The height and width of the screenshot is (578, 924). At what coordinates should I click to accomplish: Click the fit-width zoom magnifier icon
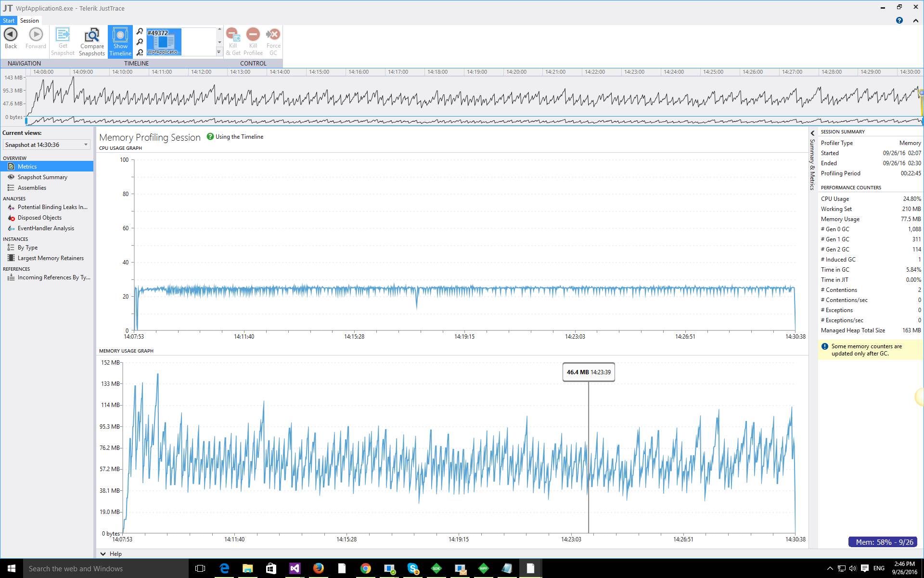140,53
